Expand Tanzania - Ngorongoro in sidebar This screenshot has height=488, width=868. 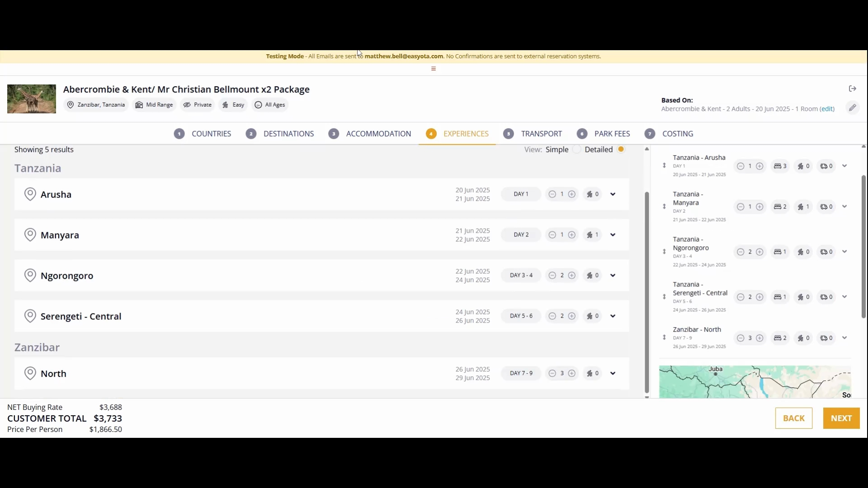pos(844,252)
